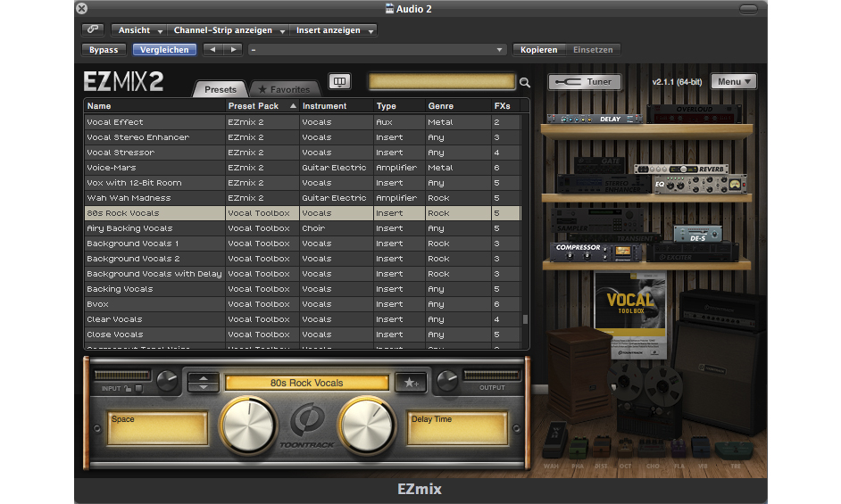Click the EQ rack unit
The width and height of the screenshot is (841, 504).
point(700,185)
